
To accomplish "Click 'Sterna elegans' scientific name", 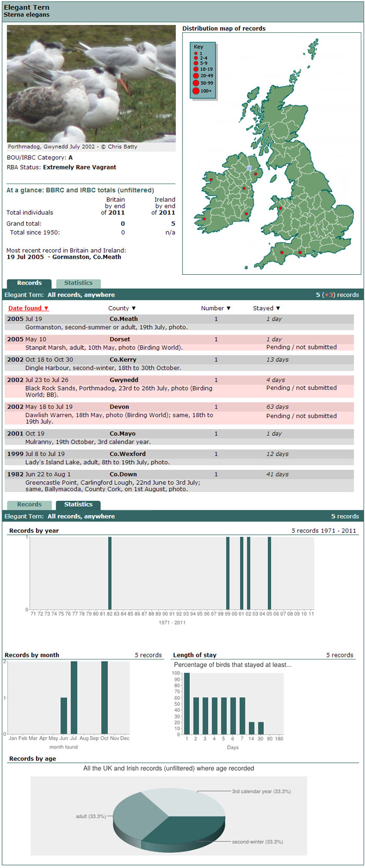I will click(27, 15).
